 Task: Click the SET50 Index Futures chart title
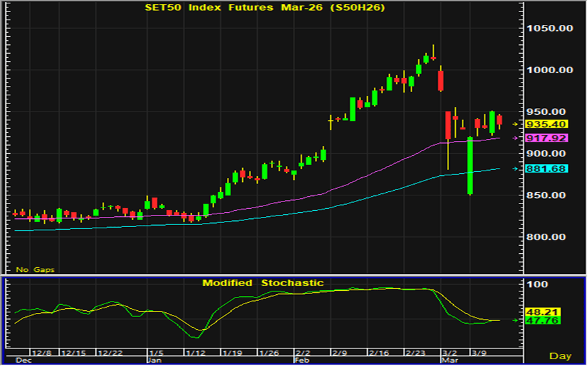click(265, 7)
